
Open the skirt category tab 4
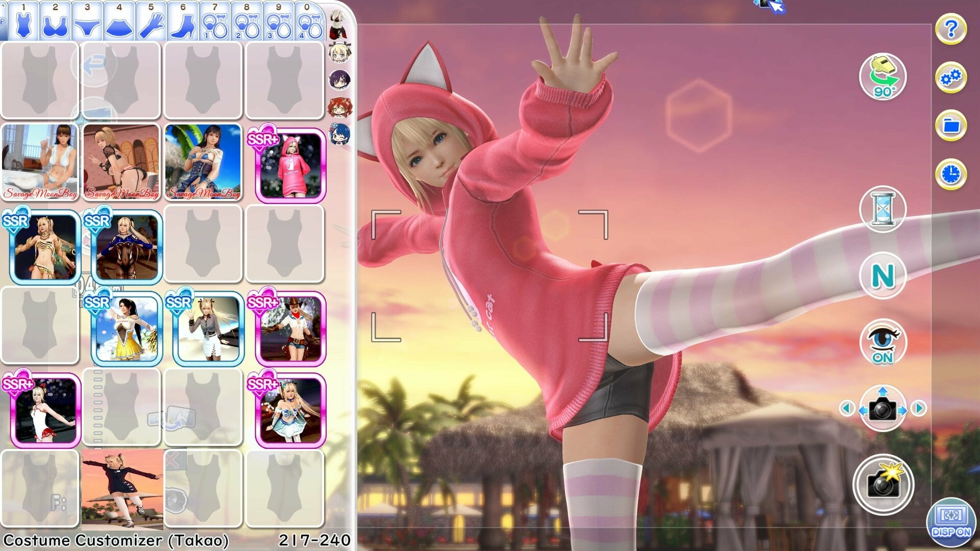click(119, 21)
